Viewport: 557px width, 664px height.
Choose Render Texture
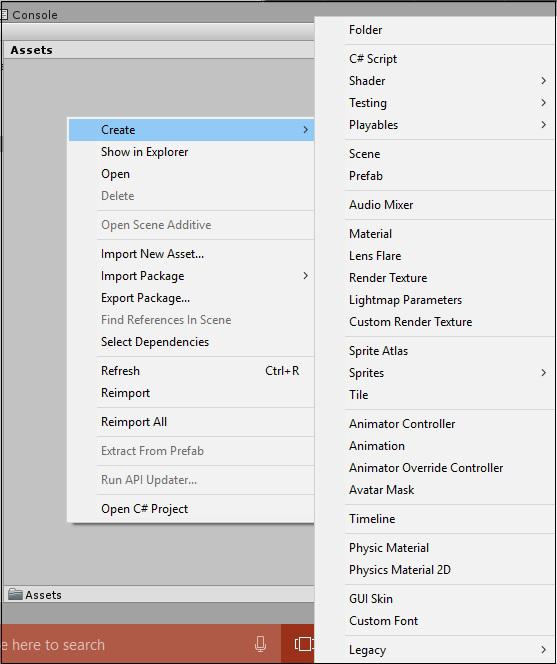435,278
